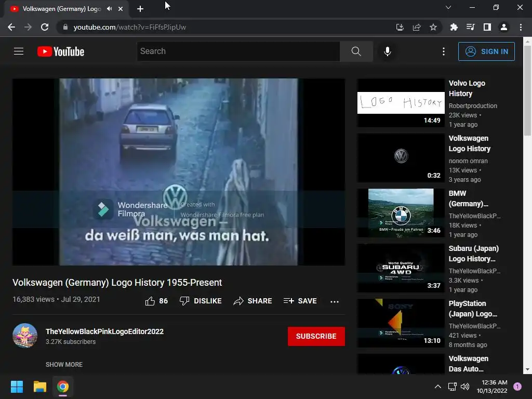Open nonom omran channel name

coord(468,161)
